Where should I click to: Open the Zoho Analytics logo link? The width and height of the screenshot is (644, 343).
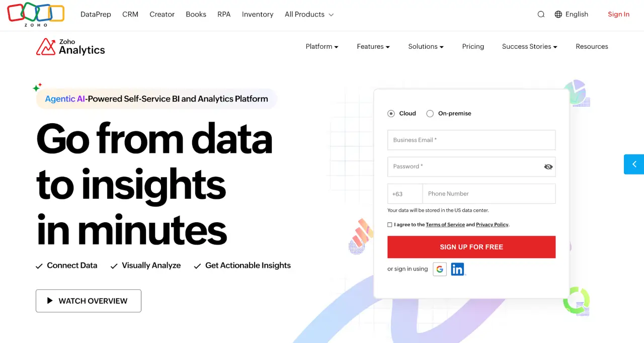coord(70,47)
